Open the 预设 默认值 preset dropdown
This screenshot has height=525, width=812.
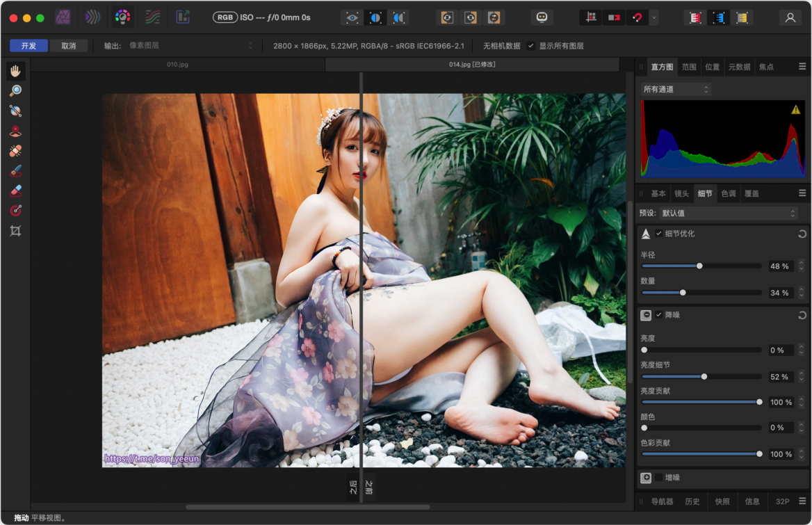coord(728,213)
